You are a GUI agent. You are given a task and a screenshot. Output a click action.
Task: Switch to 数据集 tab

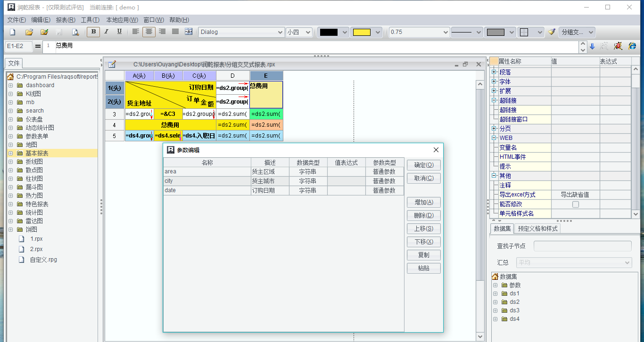[502, 228]
